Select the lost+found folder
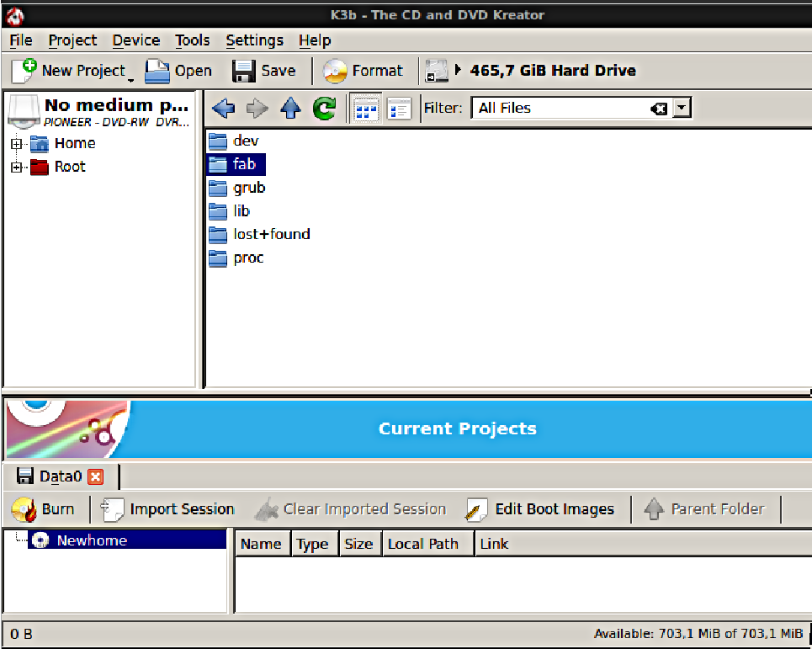The width and height of the screenshot is (812, 649). coord(259,234)
